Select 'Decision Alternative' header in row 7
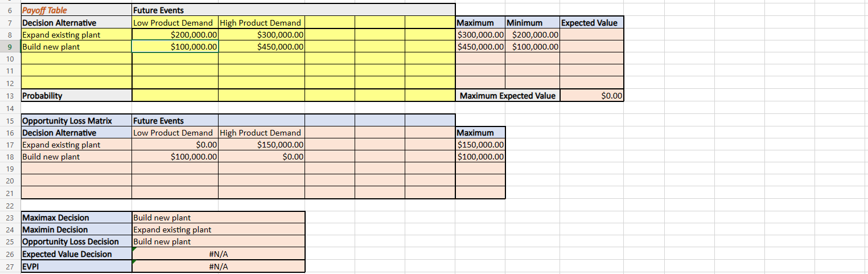 click(x=76, y=23)
